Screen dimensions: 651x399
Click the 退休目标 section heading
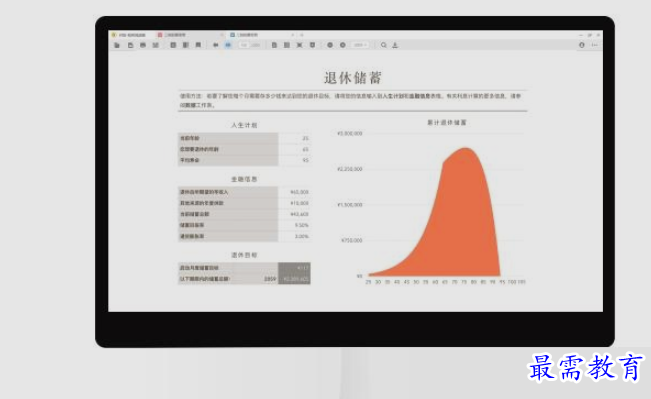tap(244, 255)
